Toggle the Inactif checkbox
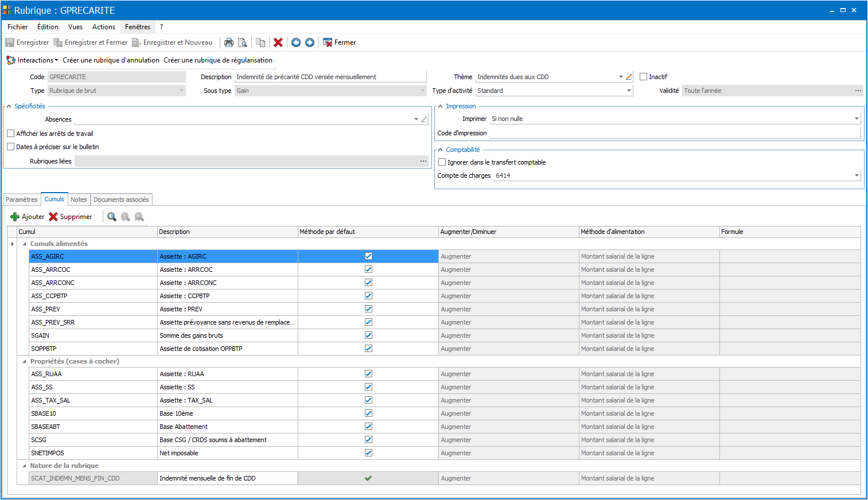 [644, 77]
